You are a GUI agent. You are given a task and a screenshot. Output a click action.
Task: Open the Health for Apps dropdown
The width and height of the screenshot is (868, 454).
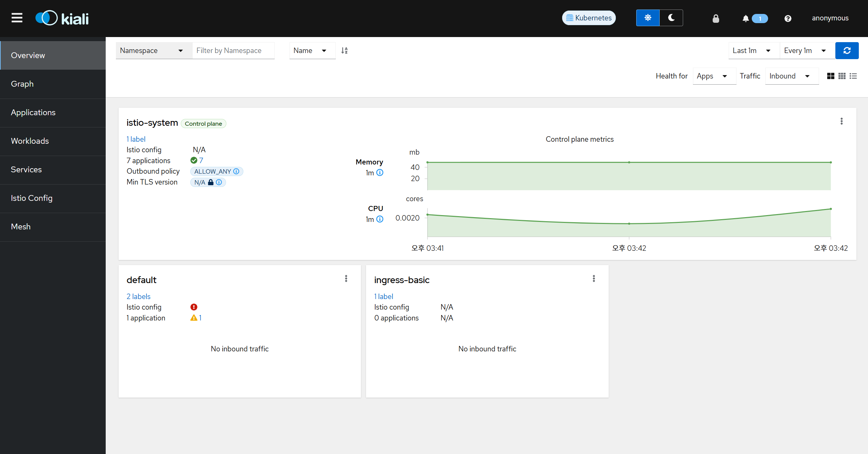point(713,76)
